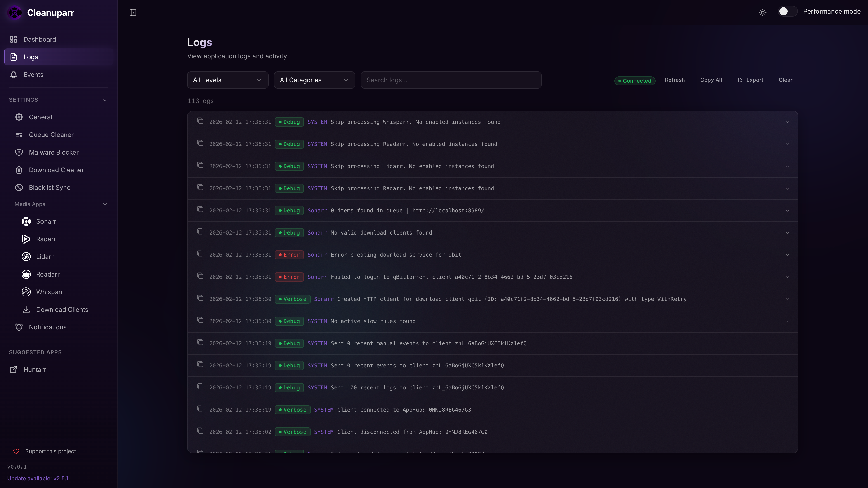Open Download Cleaner settings

point(61,170)
